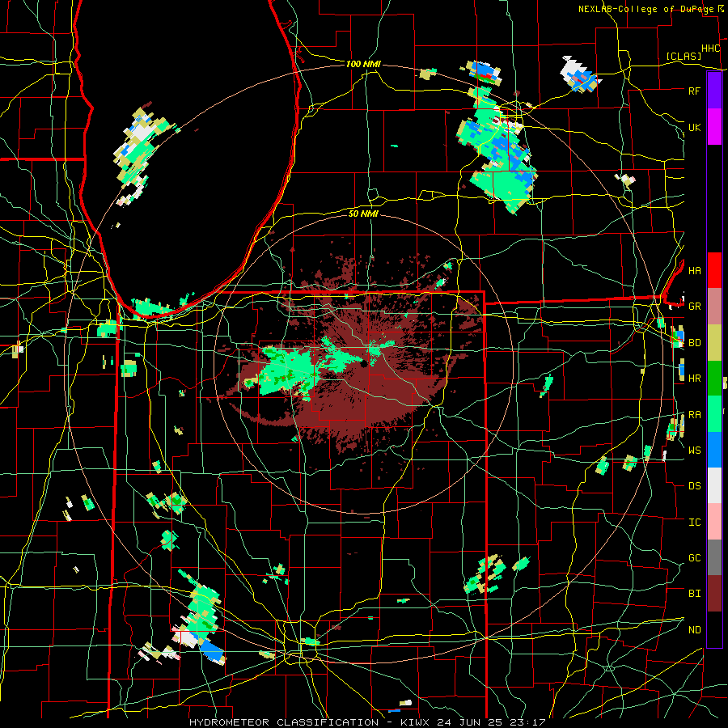
Task: Click the purple RF color swatch
Action: click(714, 90)
